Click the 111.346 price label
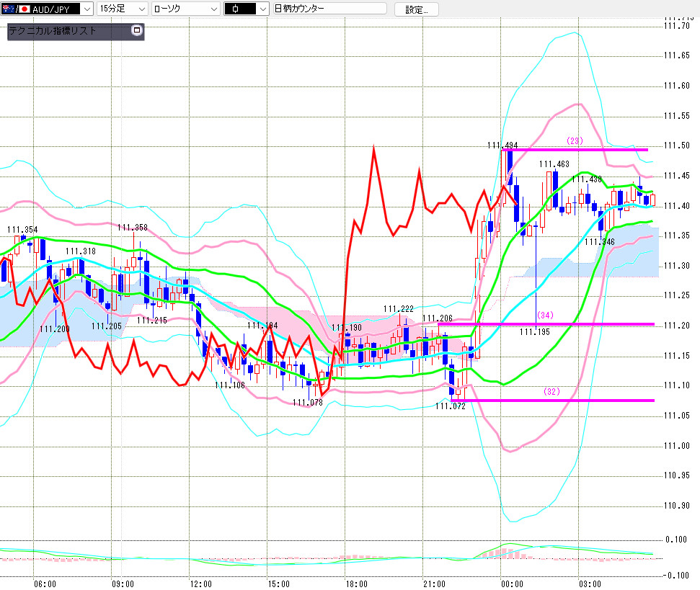Screen dimensions: 700x590 (600, 242)
